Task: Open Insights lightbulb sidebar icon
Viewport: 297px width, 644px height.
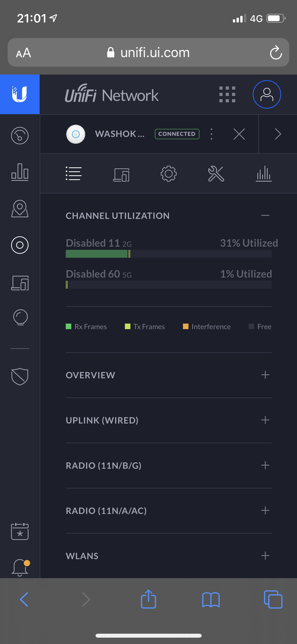Action: coord(20,317)
